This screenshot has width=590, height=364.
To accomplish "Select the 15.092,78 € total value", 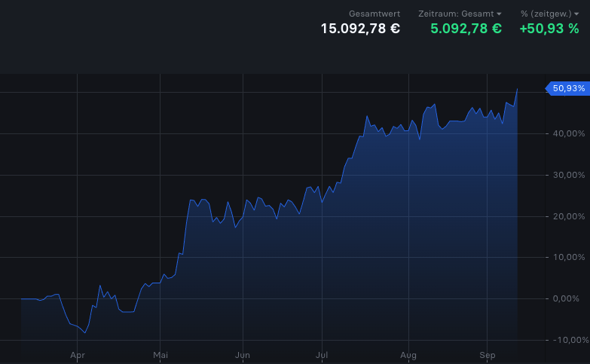I will (x=360, y=29).
